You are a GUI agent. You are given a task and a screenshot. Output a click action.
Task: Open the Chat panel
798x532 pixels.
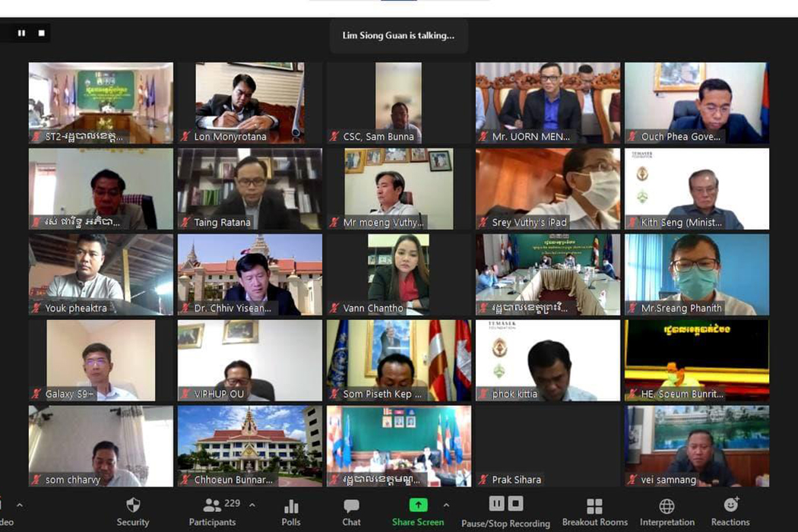351,511
